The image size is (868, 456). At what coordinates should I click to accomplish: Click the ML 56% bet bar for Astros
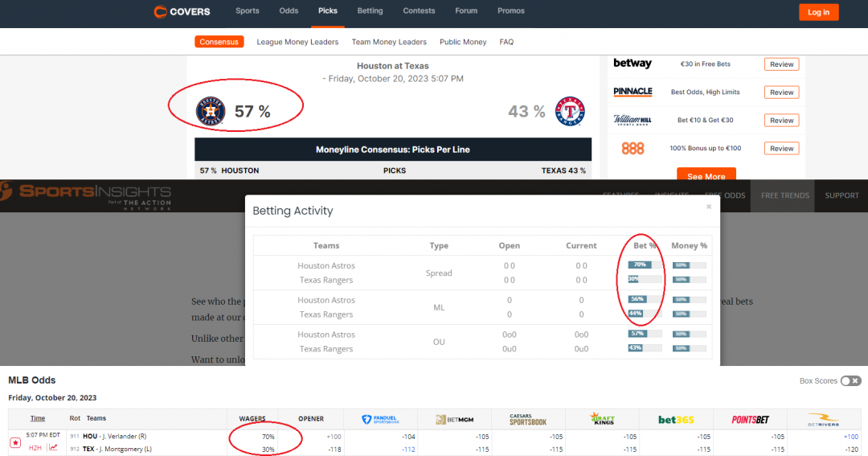[645, 299]
